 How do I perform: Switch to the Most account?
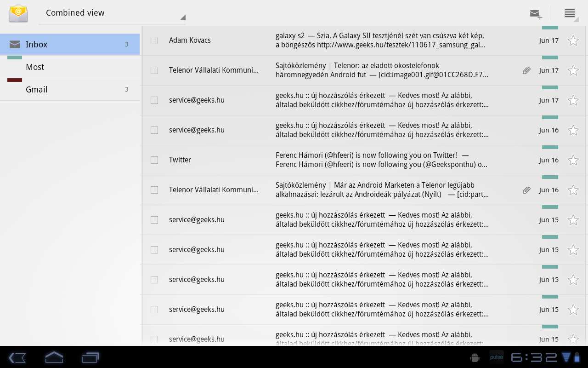[x=70, y=67]
